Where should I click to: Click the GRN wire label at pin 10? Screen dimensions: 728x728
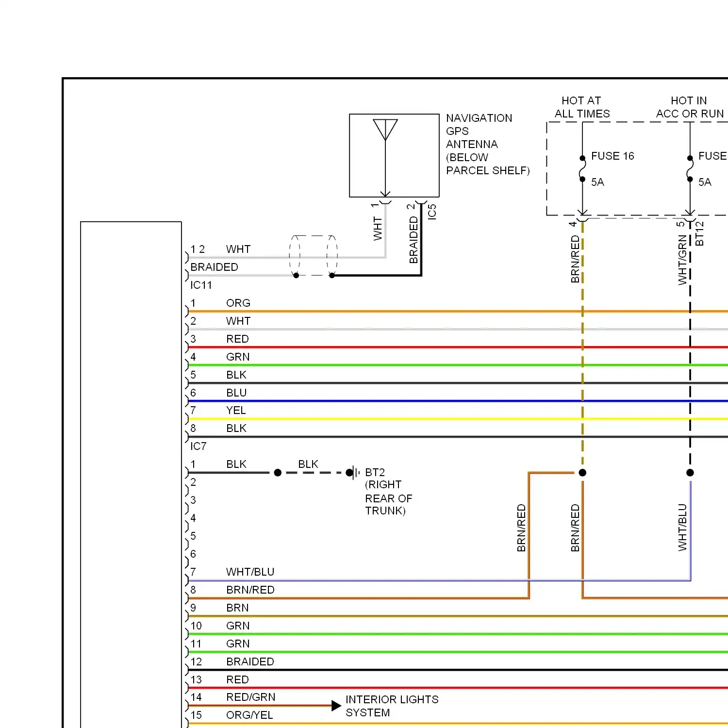(238, 626)
